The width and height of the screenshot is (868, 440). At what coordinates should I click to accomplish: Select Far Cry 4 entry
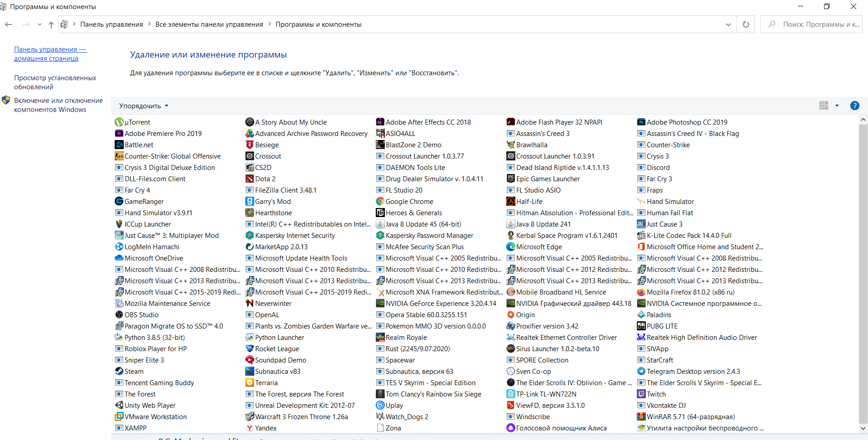[132, 190]
